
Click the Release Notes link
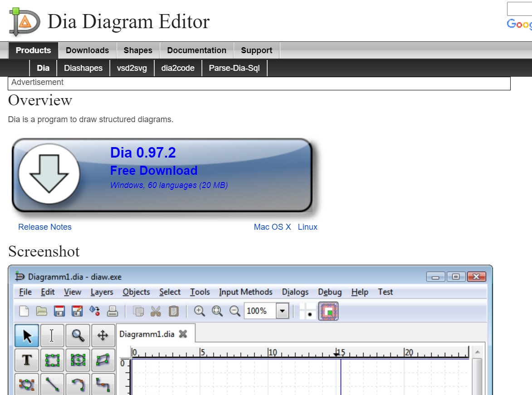tap(45, 227)
